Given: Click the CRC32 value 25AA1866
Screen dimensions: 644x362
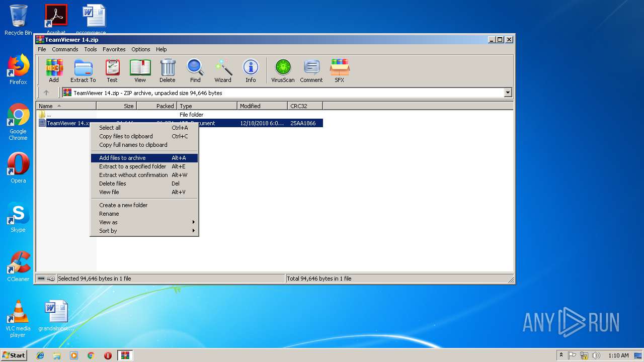Looking at the screenshot, I should [x=303, y=123].
